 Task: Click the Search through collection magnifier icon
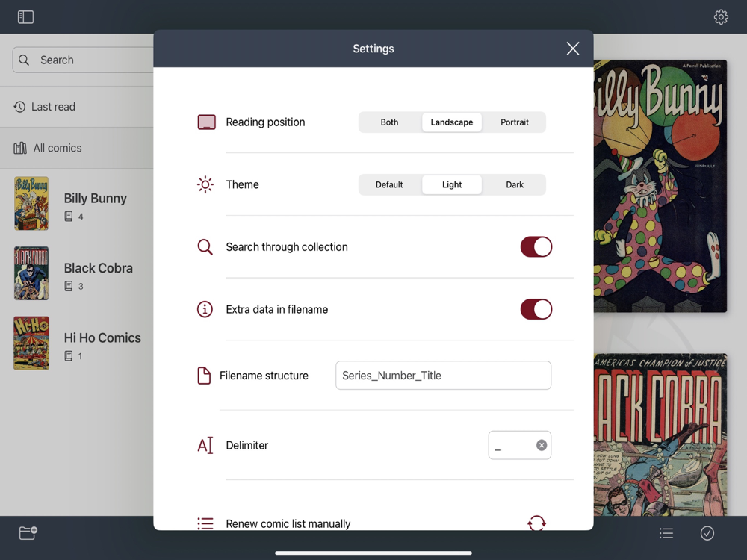point(205,246)
